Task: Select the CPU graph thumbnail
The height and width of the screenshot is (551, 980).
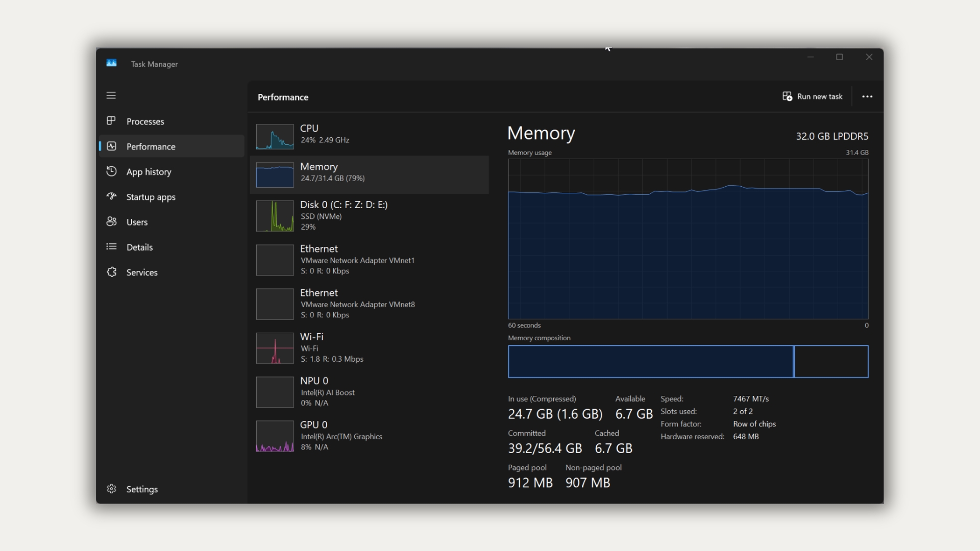Action: 275,137
